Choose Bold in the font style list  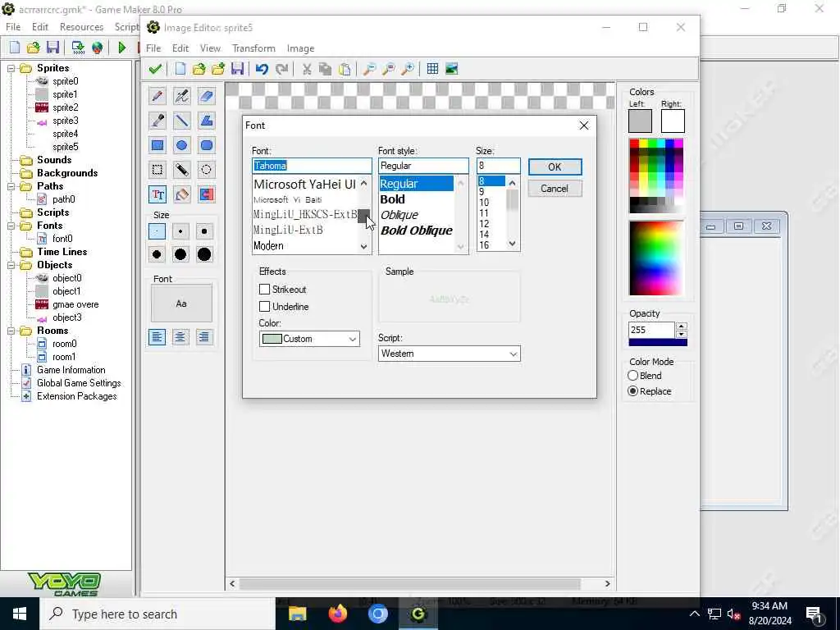(393, 199)
